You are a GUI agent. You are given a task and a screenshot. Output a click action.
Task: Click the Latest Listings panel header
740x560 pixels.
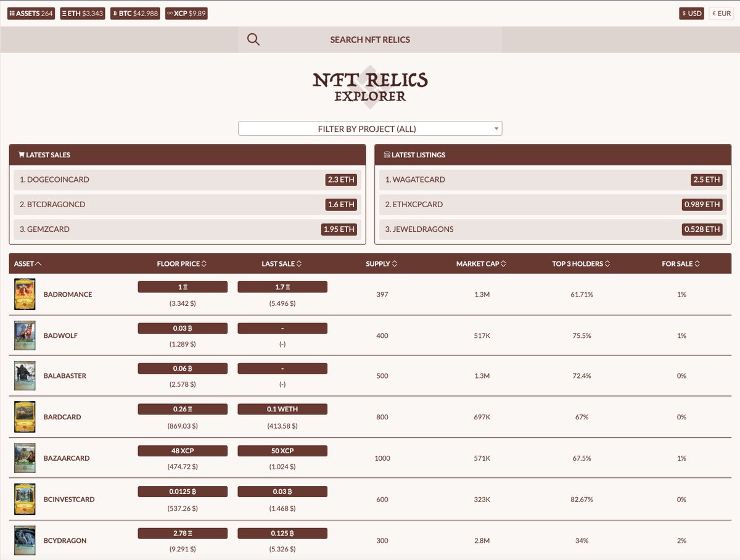pyautogui.click(x=553, y=155)
